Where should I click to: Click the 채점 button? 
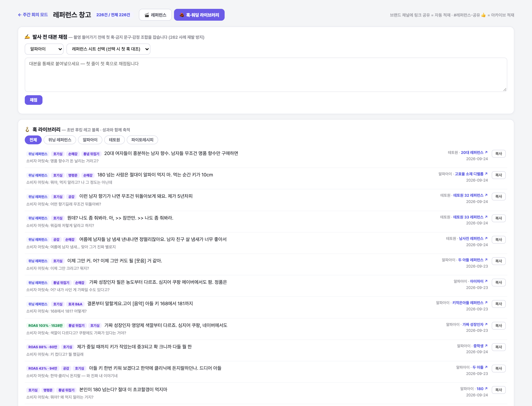[34, 100]
